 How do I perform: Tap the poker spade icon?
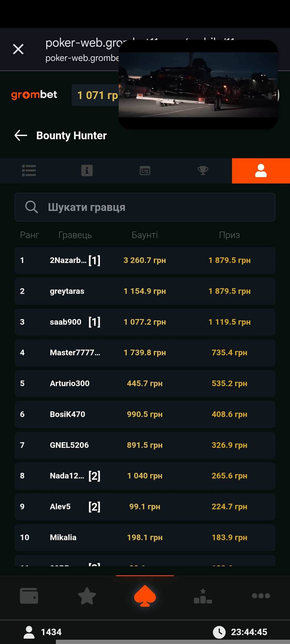[x=145, y=596]
